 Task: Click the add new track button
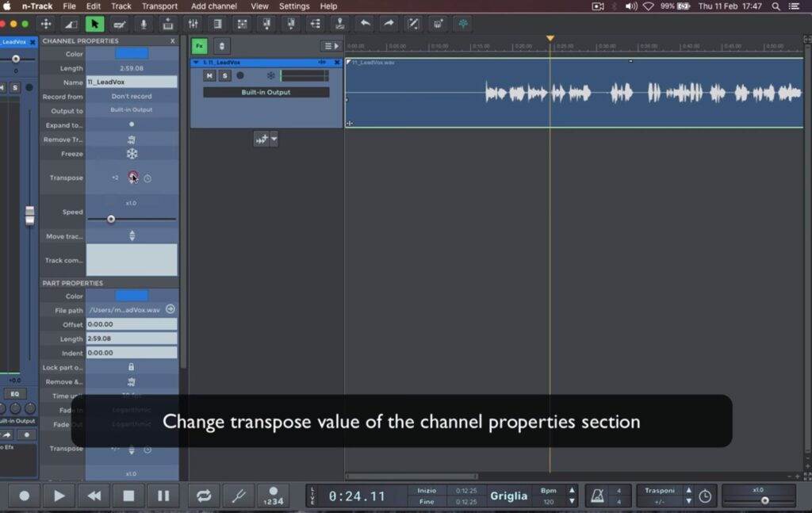tap(262, 139)
